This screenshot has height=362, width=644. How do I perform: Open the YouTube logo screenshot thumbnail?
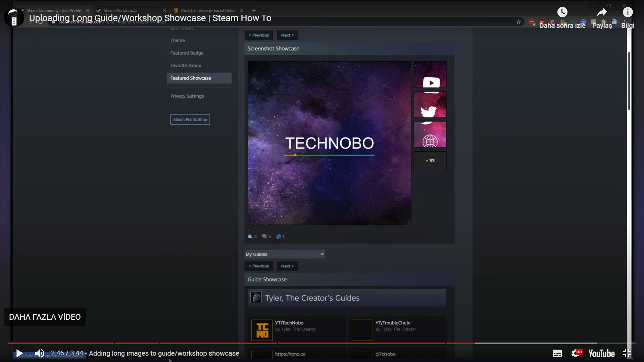tap(430, 75)
